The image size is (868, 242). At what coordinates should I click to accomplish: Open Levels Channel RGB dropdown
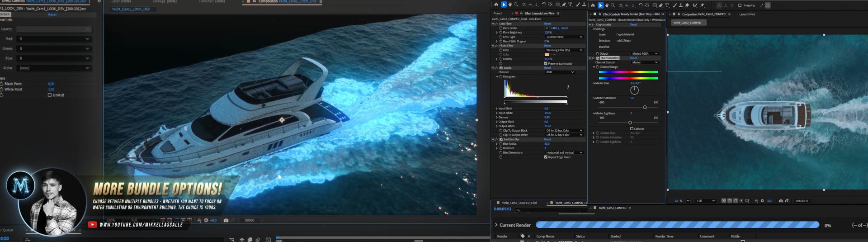[560, 72]
